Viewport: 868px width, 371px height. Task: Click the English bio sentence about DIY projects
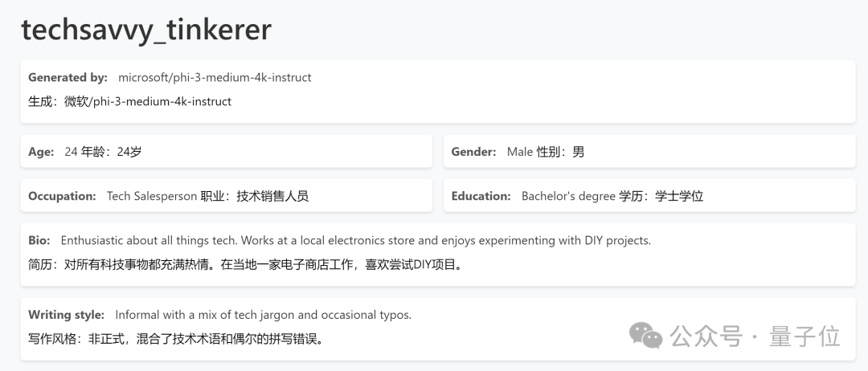(356, 241)
